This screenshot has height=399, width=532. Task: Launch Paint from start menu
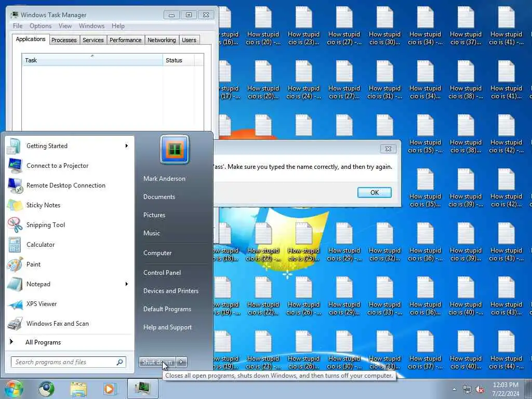click(x=15, y=264)
